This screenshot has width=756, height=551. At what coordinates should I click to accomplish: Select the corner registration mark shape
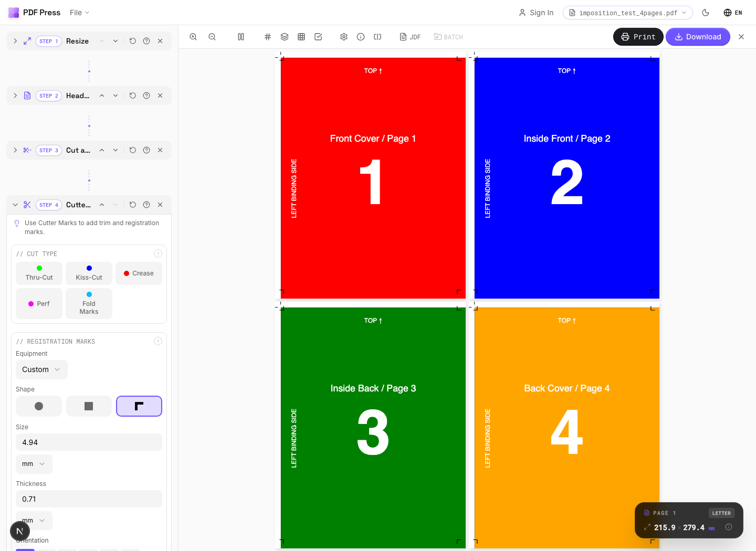[139, 406]
